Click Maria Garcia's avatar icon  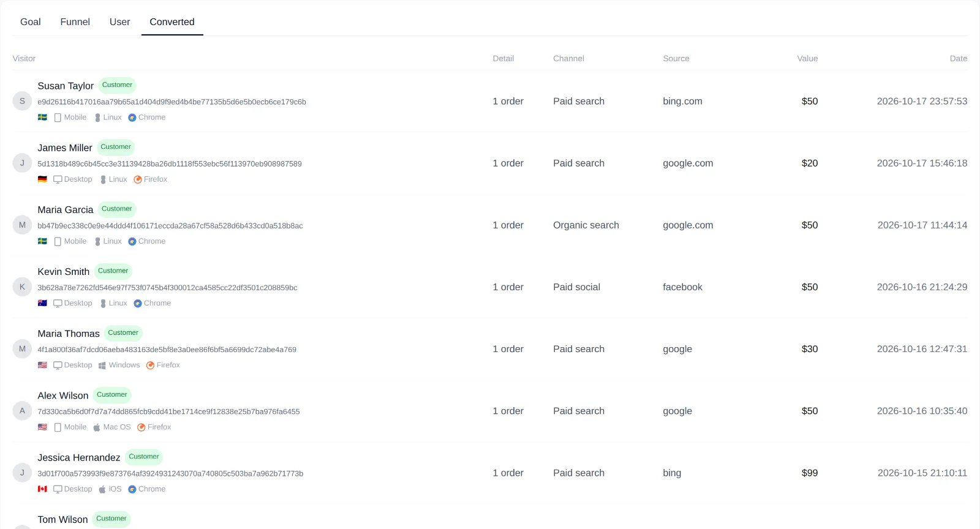tap(22, 225)
